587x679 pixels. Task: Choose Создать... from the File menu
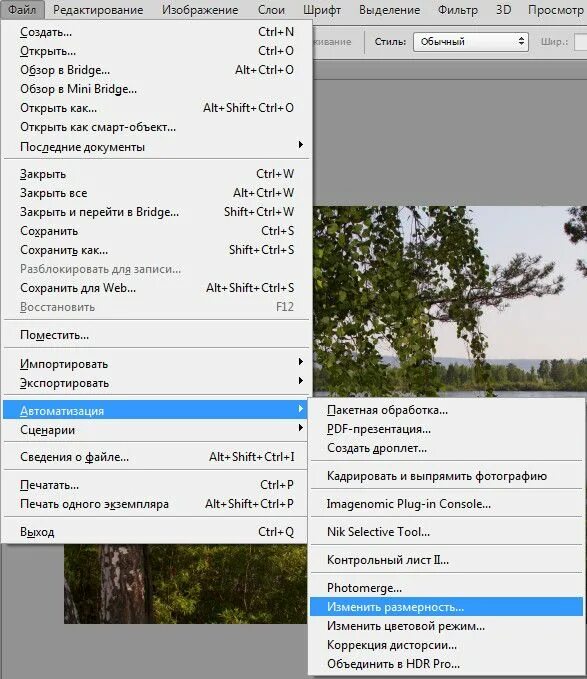157,32
